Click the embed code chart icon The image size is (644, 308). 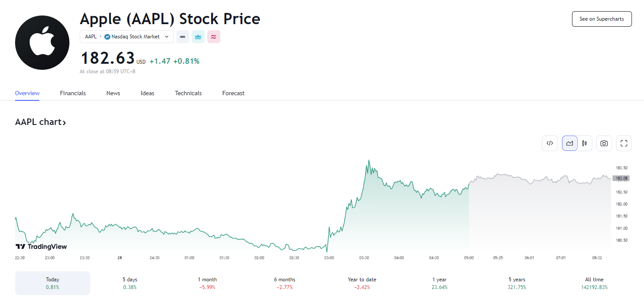pos(550,143)
